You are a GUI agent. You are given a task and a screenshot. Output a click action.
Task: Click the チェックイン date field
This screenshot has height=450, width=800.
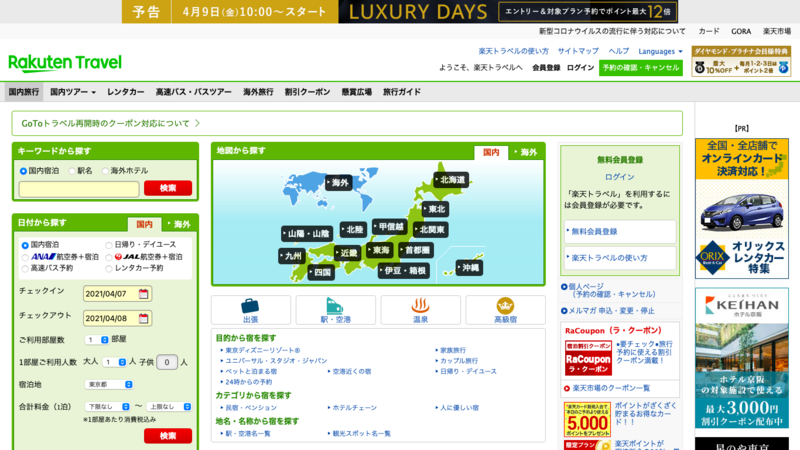pos(118,294)
